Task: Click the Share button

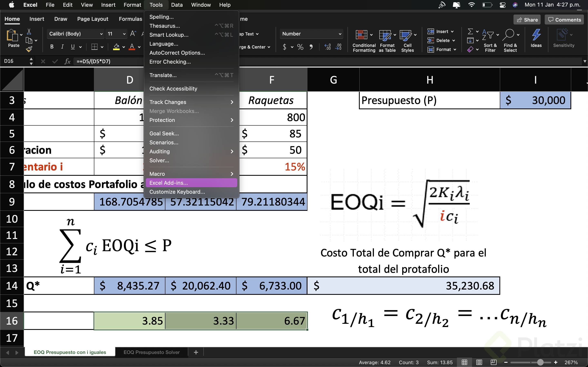Action: point(527,20)
